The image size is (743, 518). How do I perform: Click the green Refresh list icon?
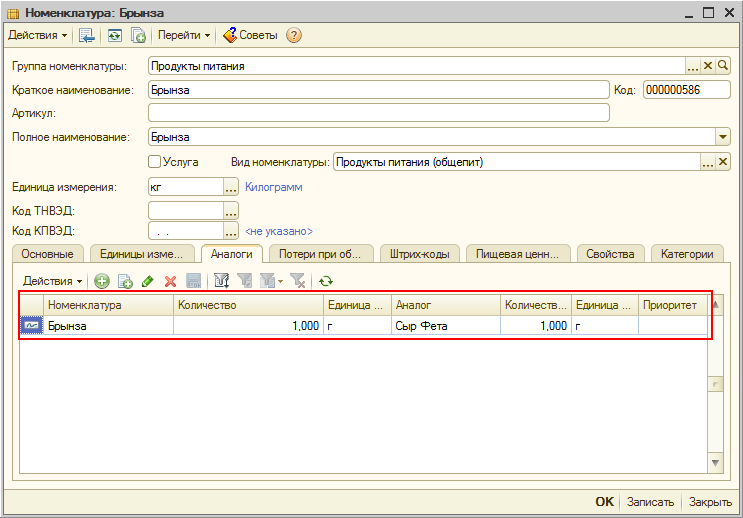point(325,282)
